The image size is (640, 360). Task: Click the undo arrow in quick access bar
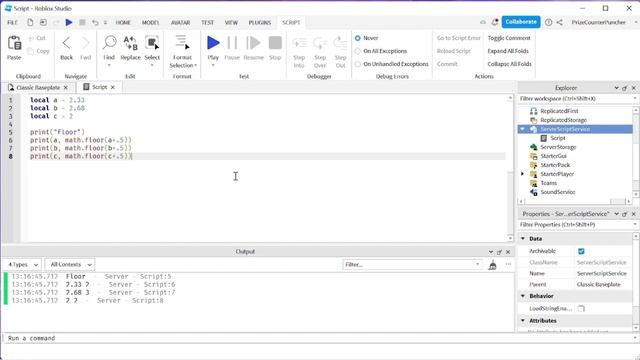[x=95, y=22]
